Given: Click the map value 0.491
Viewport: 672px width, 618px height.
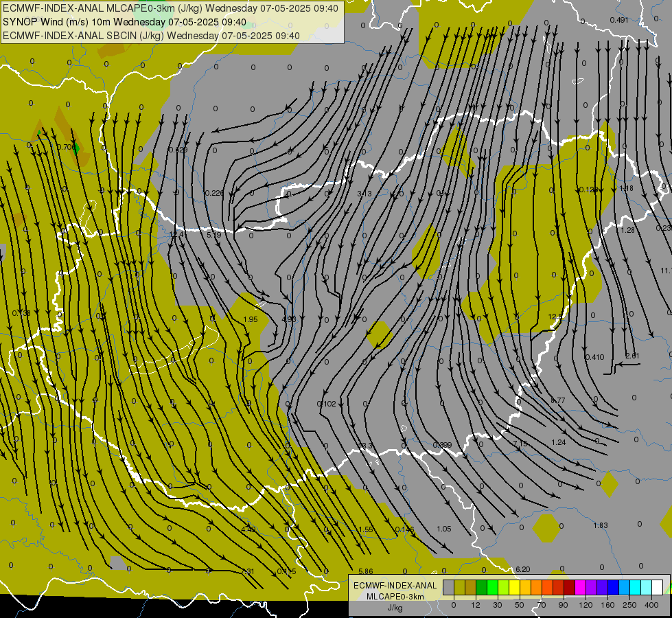Looking at the screenshot, I should pyautogui.click(x=619, y=20).
